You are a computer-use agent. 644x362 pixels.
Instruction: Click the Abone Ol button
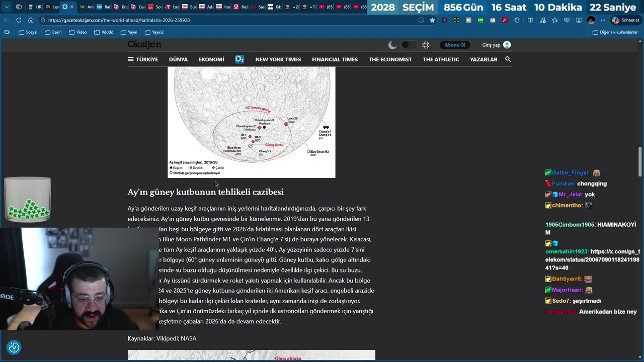point(455,45)
